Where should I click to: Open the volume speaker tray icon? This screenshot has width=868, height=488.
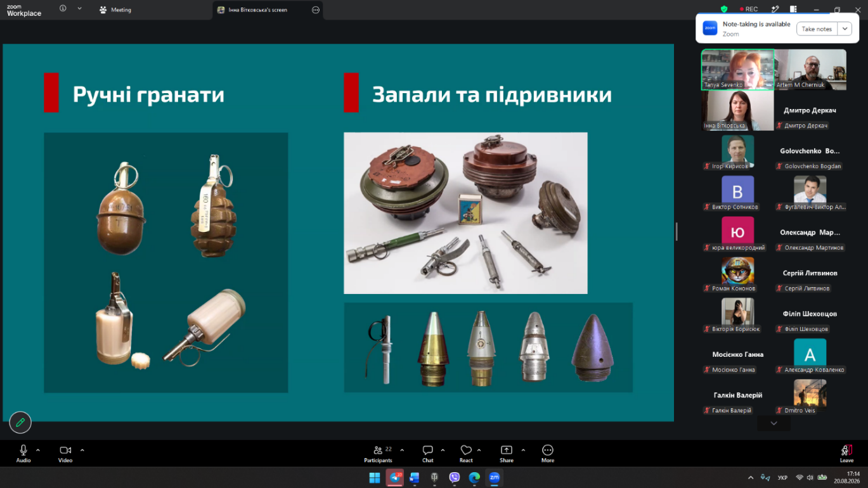tap(811, 477)
